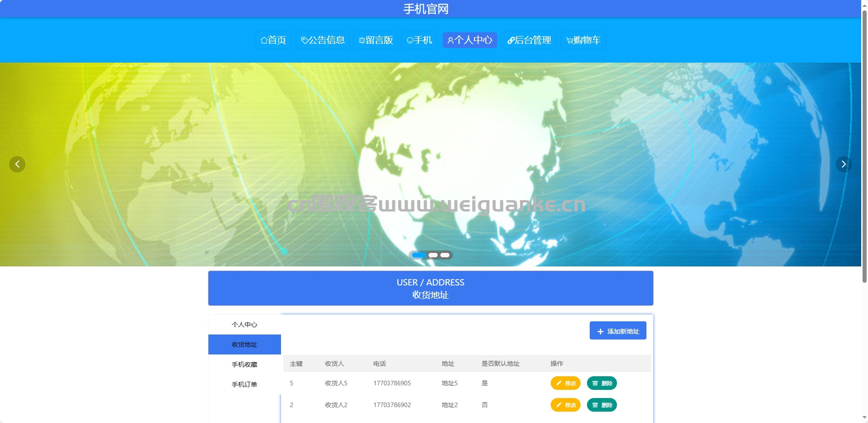Open 个人中心 in the sidebar
868x423 pixels.
245,325
